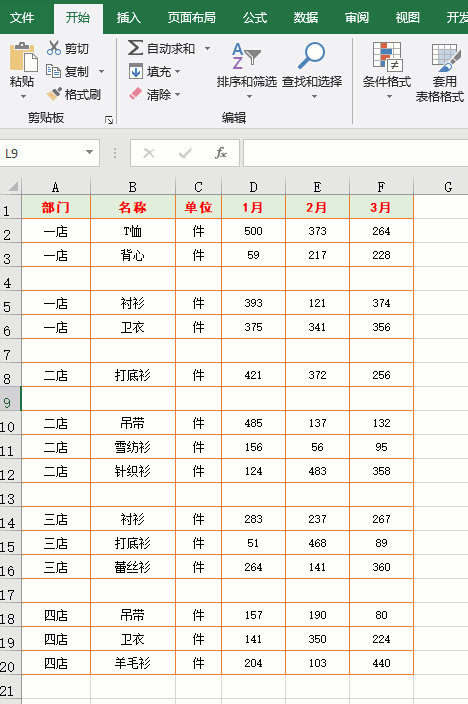
Task: Select row 9 header
Action: [x=10, y=399]
